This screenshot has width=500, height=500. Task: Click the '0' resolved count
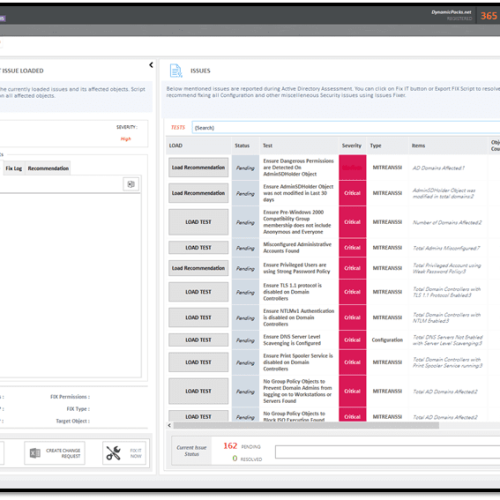(x=235, y=459)
